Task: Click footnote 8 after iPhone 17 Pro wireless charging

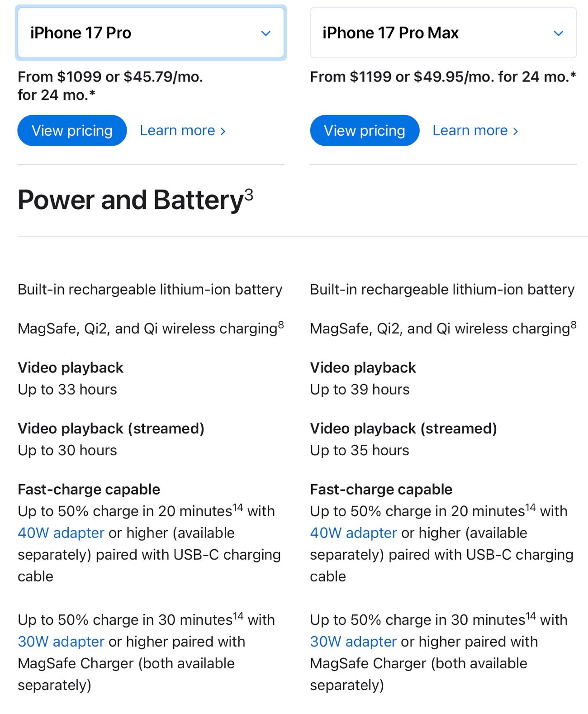Action: pyautogui.click(x=281, y=324)
